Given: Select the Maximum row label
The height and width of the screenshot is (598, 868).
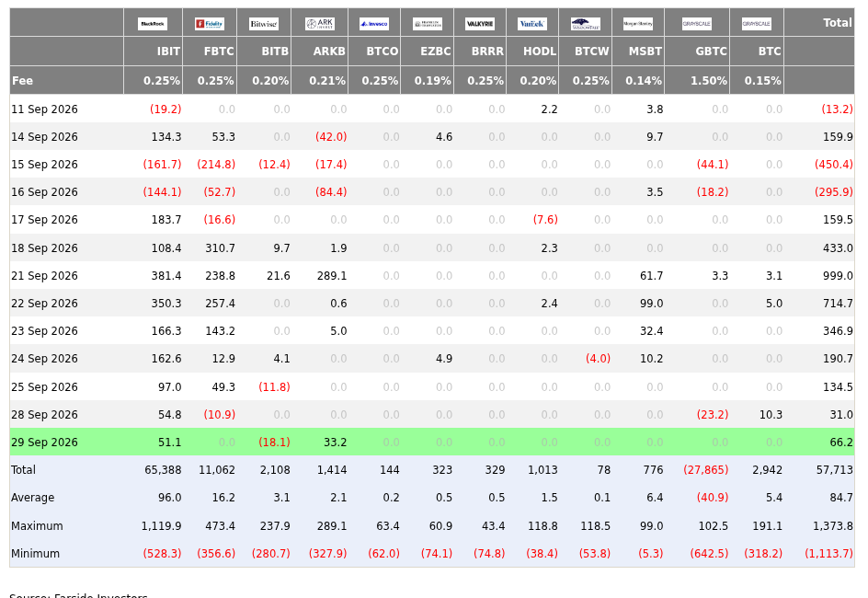Looking at the screenshot, I should (37, 526).
